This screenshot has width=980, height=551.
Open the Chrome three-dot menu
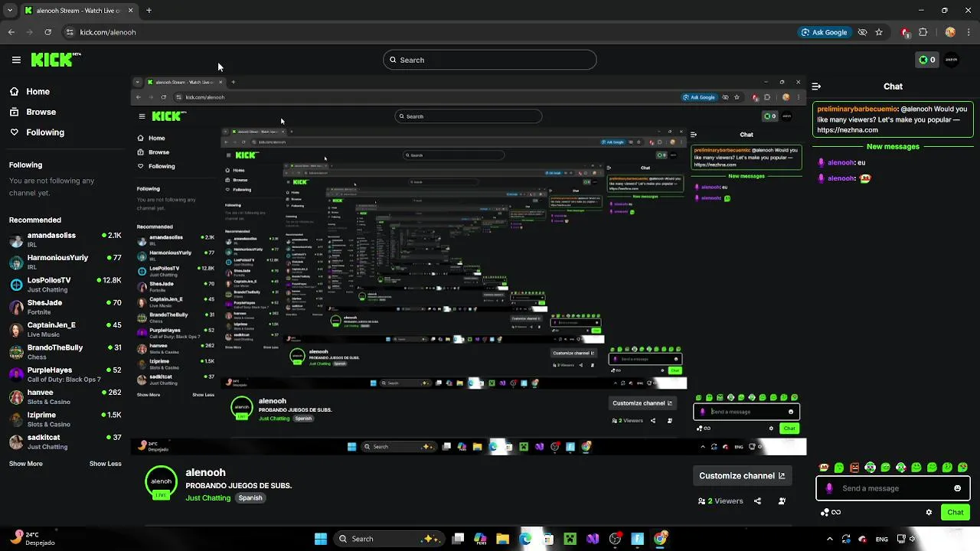[x=969, y=32]
